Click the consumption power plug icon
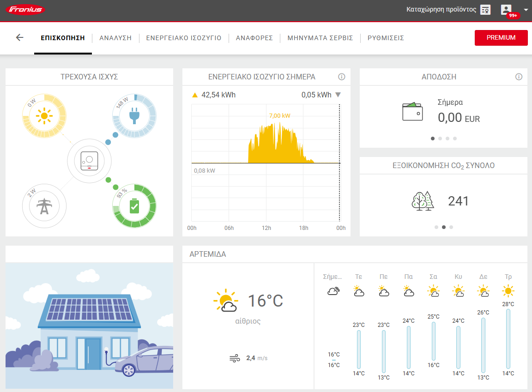532x392 pixels. [134, 115]
